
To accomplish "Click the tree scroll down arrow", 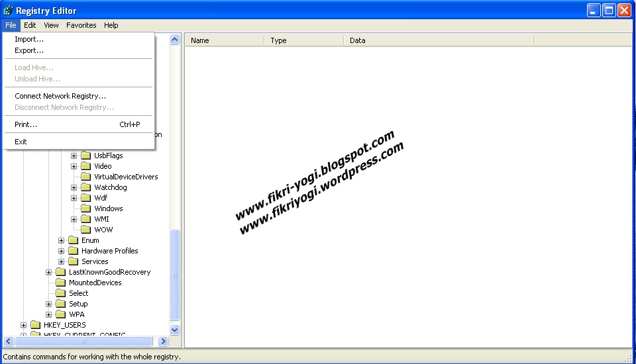I will (x=174, y=330).
